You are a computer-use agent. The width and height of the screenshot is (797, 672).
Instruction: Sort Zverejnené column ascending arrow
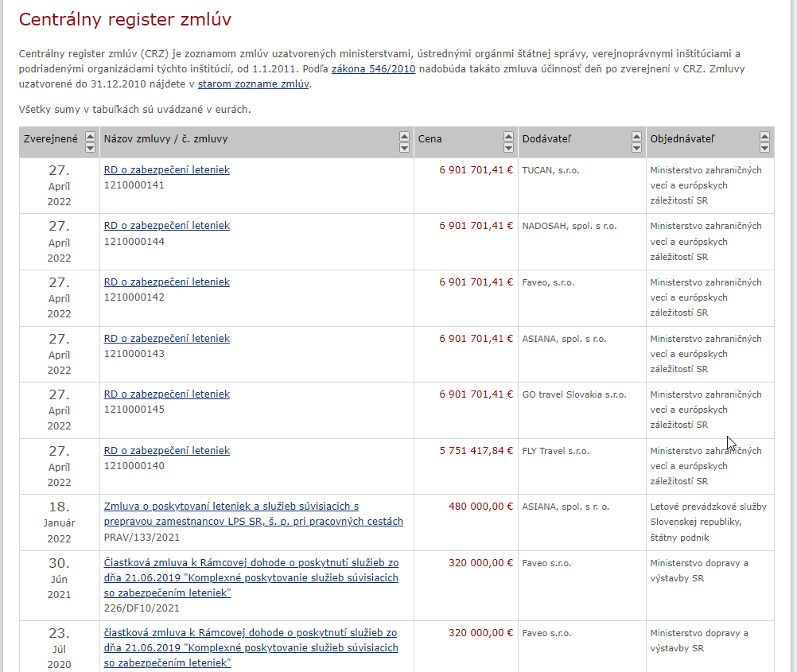90,136
